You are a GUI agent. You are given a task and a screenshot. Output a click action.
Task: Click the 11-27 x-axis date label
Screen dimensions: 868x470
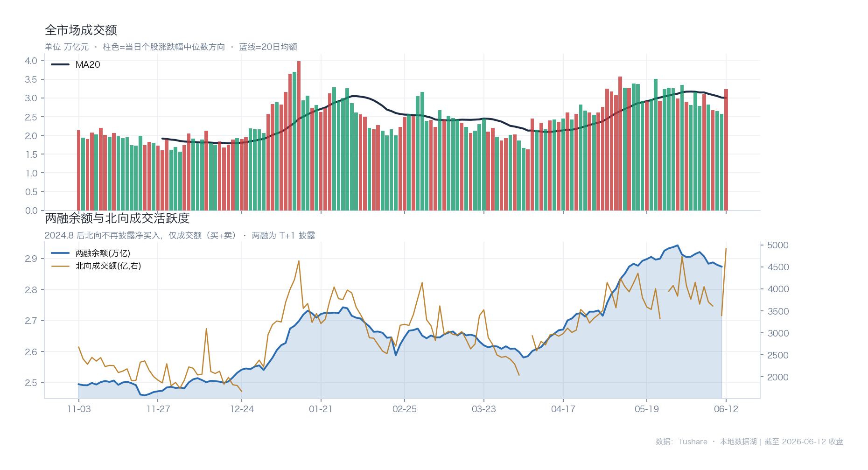coord(158,409)
